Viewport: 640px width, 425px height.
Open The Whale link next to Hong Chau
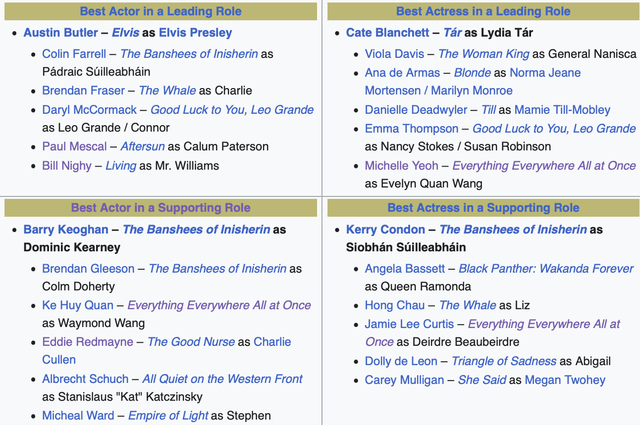coord(468,305)
